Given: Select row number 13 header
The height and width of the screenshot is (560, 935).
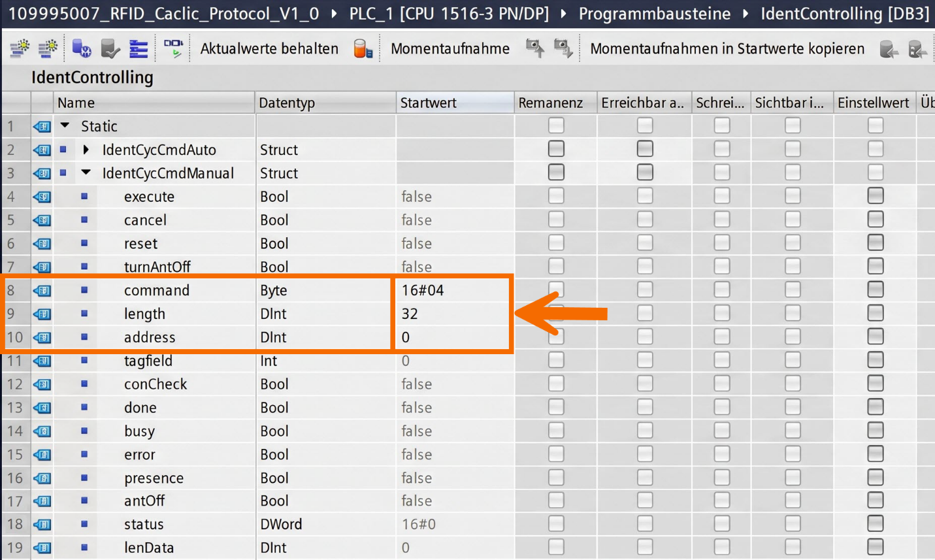Looking at the screenshot, I should (x=15, y=408).
